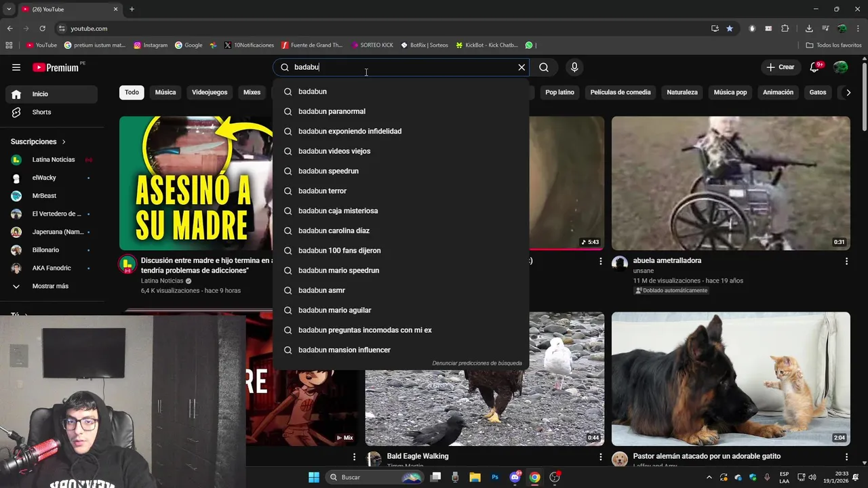Open Latina Noticias subscription
Image resolution: width=868 pixels, height=488 pixels.
[x=52, y=159]
